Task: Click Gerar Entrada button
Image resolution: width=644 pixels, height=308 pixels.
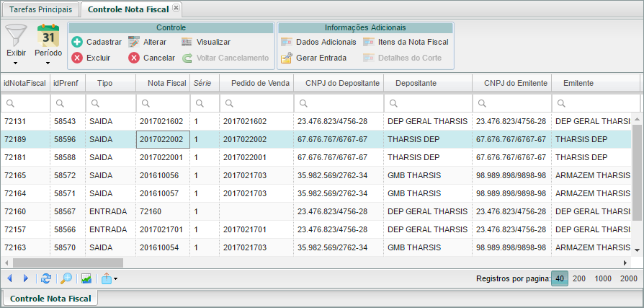Action: pyautogui.click(x=313, y=58)
